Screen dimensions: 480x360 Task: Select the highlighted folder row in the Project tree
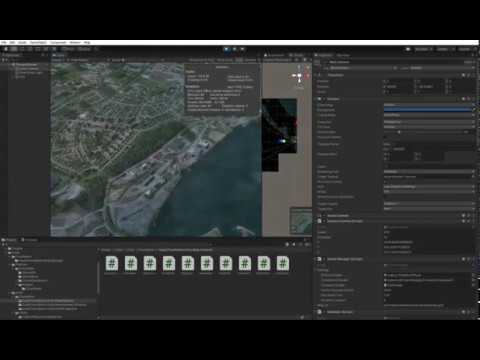coord(48,301)
